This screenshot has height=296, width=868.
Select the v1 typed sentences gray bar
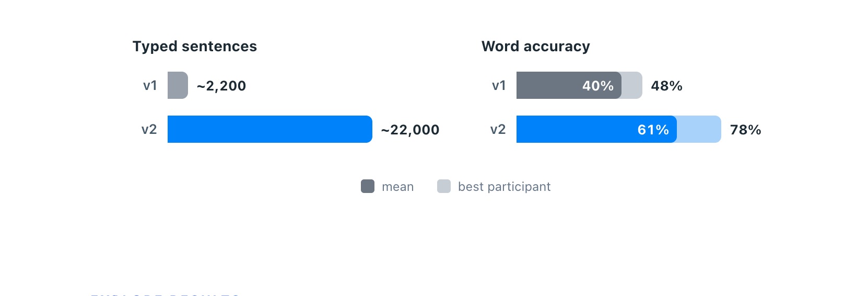(178, 85)
